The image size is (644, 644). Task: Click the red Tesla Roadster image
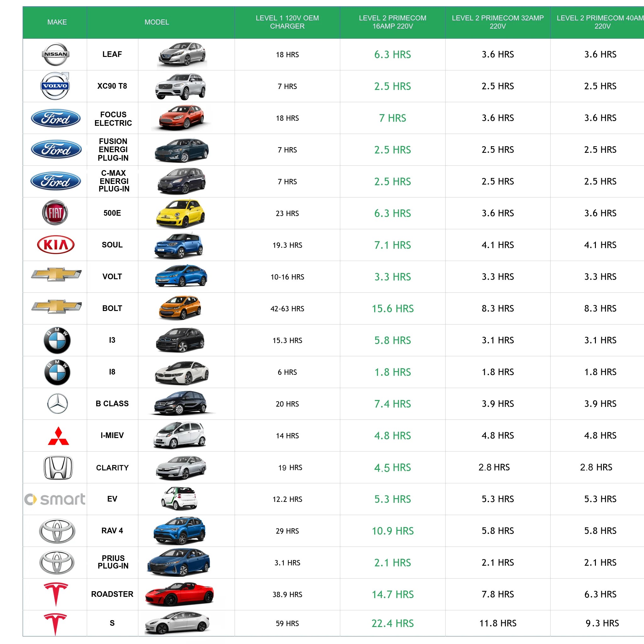[x=179, y=594]
